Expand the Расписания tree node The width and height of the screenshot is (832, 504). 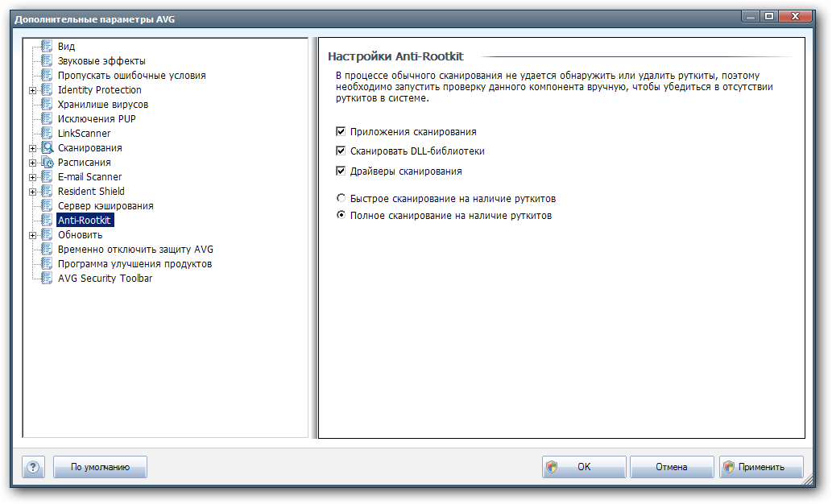32,163
